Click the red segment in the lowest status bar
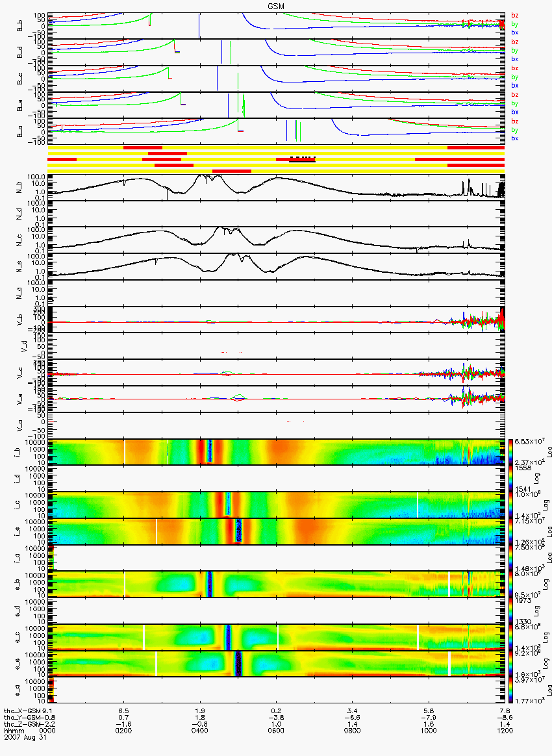 tap(231, 171)
